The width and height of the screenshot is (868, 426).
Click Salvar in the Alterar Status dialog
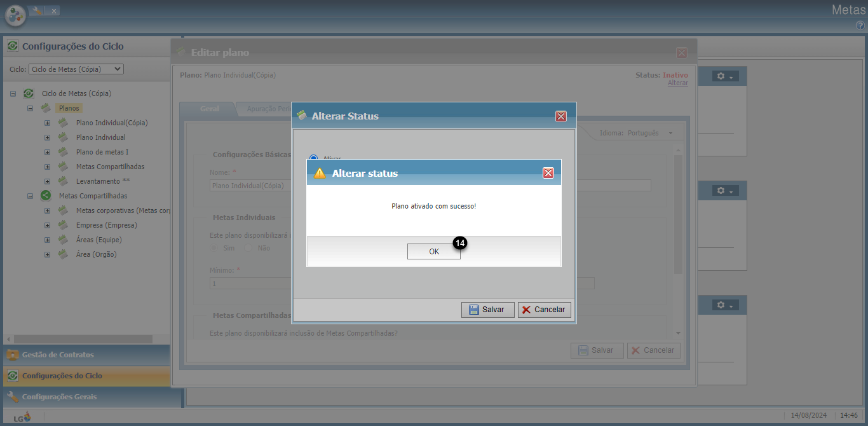click(x=487, y=310)
